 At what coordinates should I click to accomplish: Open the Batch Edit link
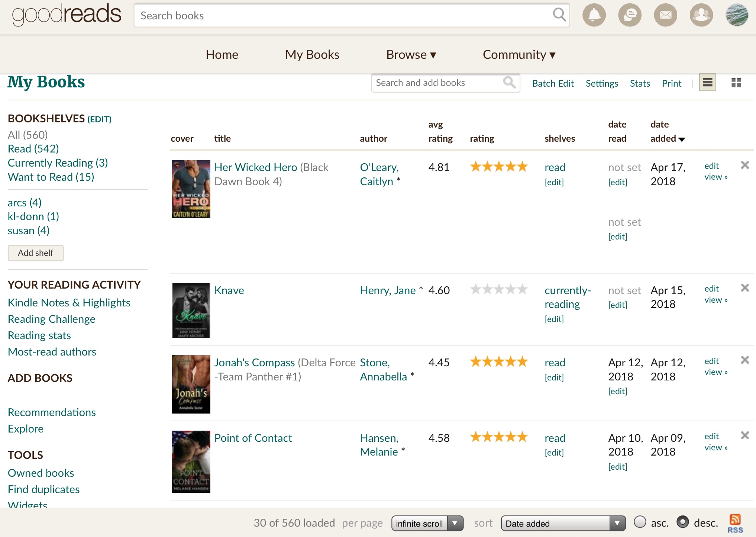(553, 83)
